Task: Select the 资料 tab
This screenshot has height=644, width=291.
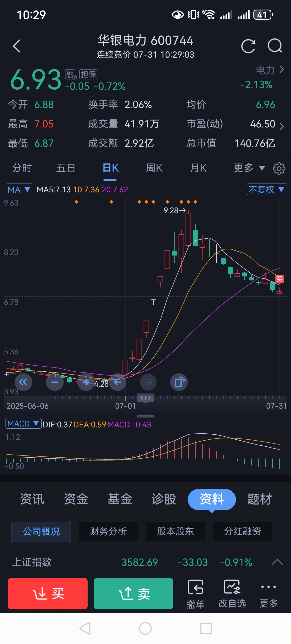Action: click(x=212, y=499)
